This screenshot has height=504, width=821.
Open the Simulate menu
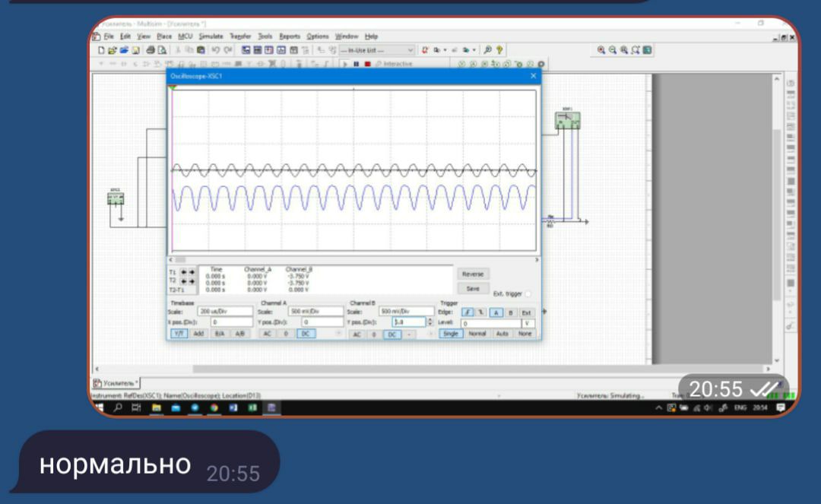(211, 36)
